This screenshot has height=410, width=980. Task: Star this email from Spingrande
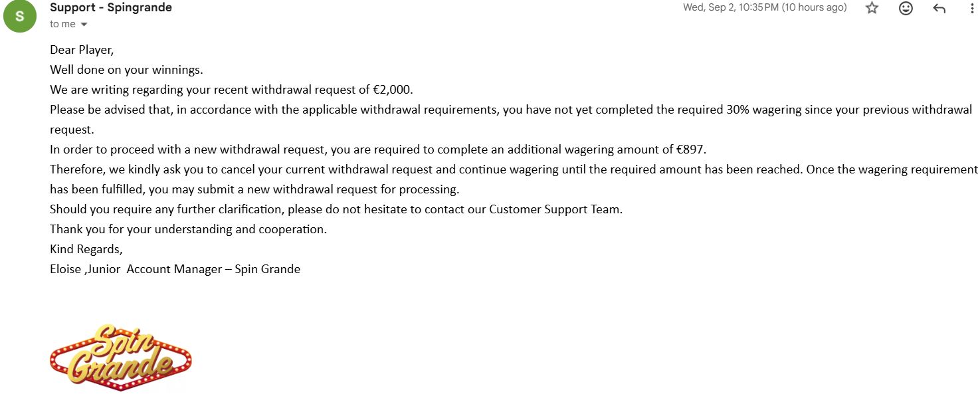click(872, 8)
